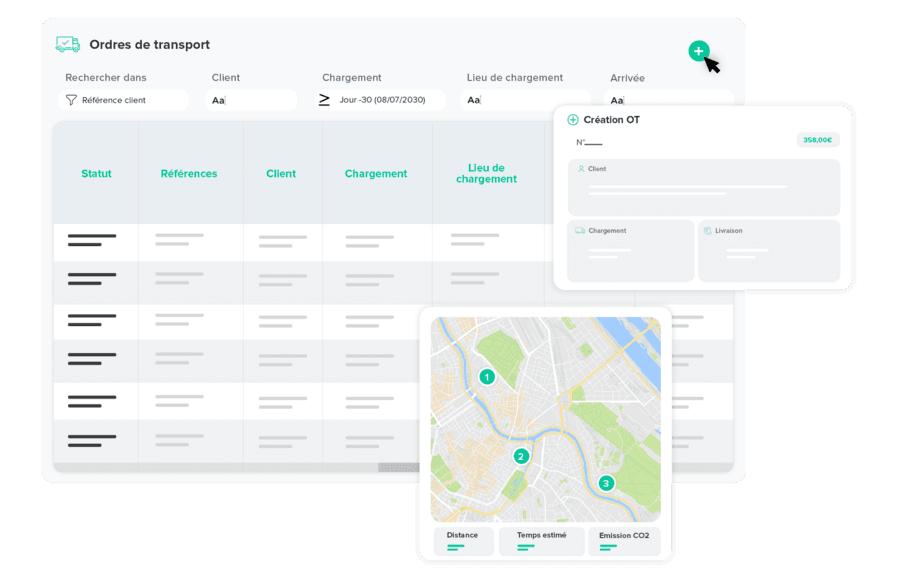Sort by the Références column header

[x=189, y=174]
